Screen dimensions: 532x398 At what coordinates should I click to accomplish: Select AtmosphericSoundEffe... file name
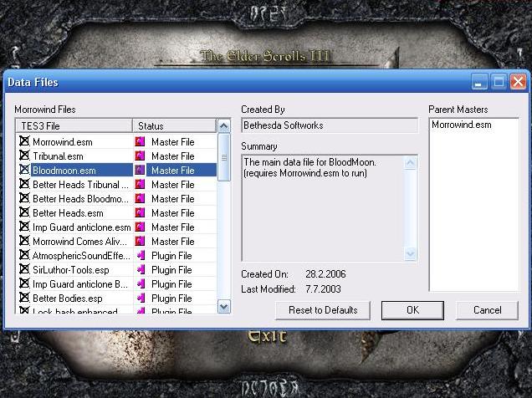tap(81, 256)
